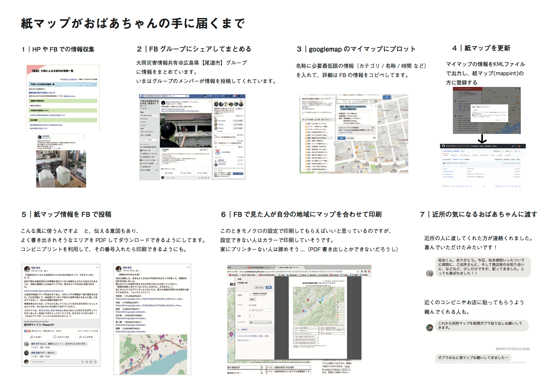Click blue 印刷 button in the print dialog
Image resolution: width=554 pixels, height=392 pixels.
click(x=269, y=287)
